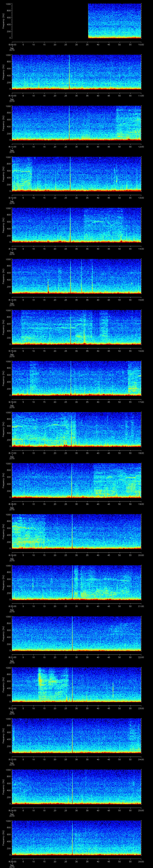Screen dimensions: 153x868
Task: Click the Frequency (Hz) label of the 8:09:00 panel
Action: coord(3,21)
